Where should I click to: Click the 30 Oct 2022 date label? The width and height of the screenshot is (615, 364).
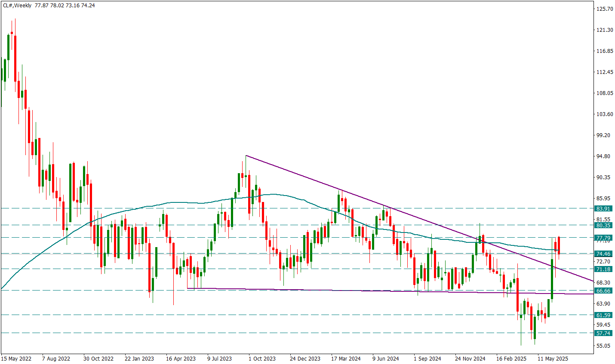(98, 358)
